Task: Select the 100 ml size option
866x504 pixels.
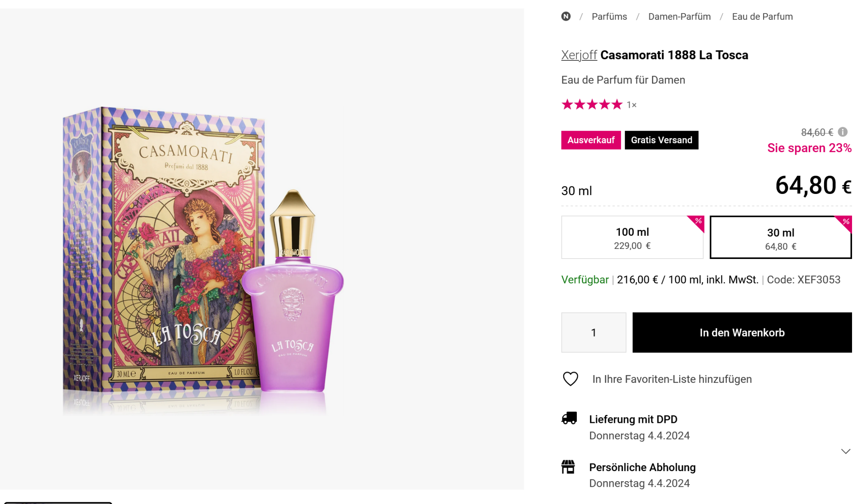Action: (632, 238)
